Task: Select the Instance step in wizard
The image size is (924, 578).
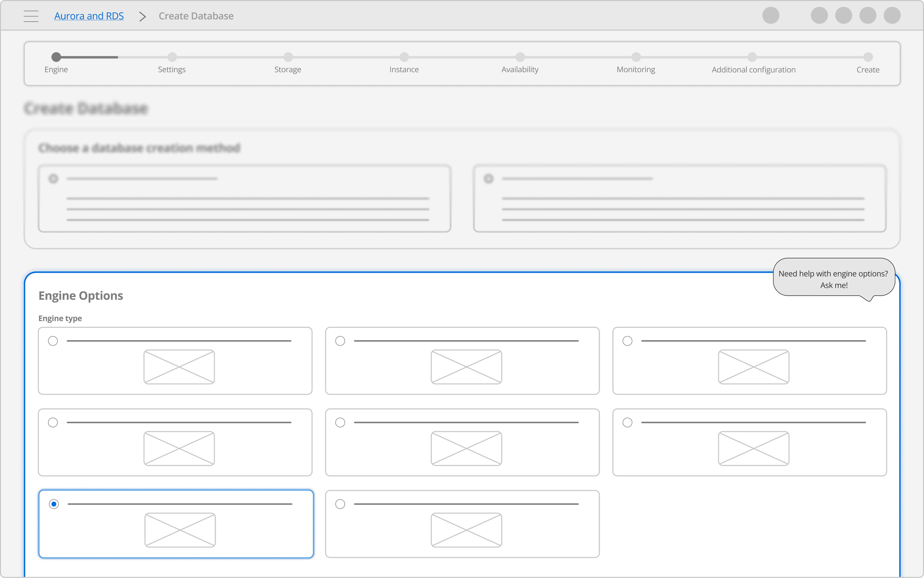Action: coord(404,57)
